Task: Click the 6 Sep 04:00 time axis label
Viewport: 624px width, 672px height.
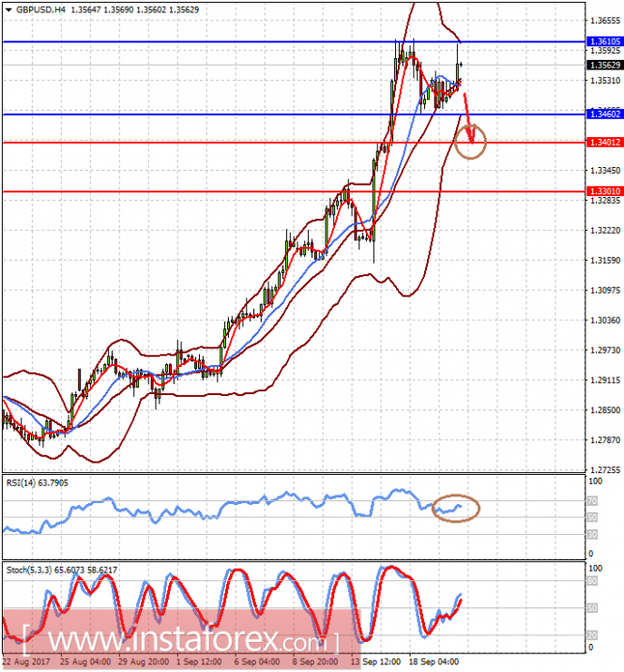Action: coord(257,662)
